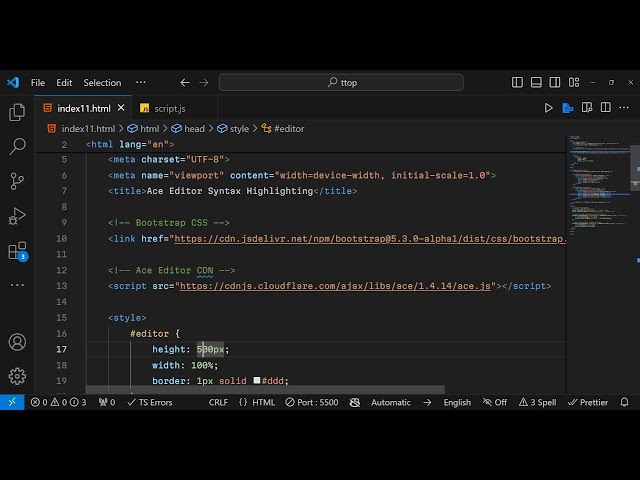Open the Extensions view
This screenshot has width=640, height=480.
[17, 250]
